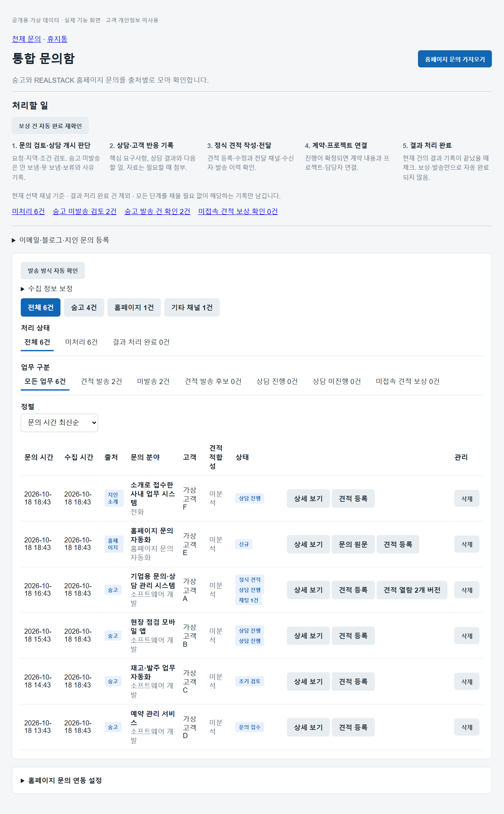Click 보상 건 자동 완료 재확인 button

tap(50, 126)
